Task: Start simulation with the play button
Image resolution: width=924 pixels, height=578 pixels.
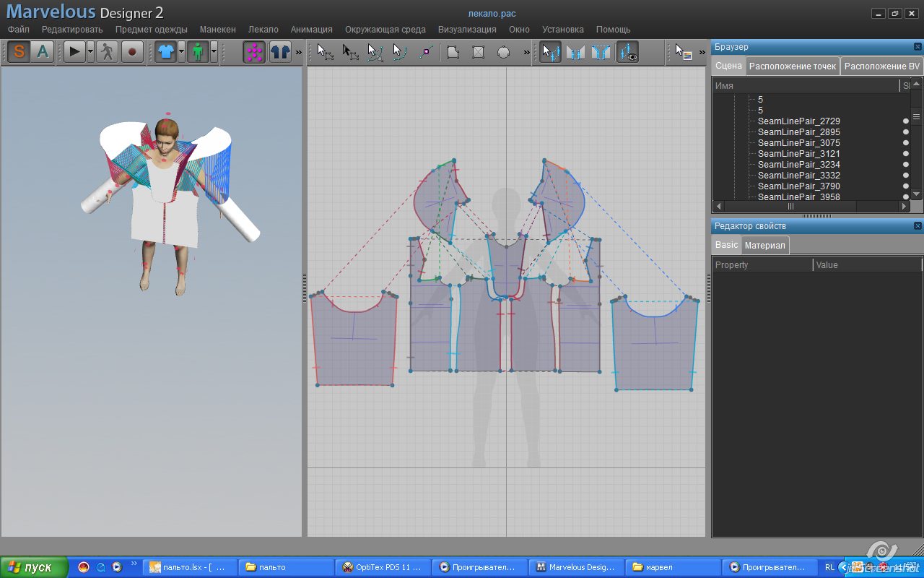Action: click(x=74, y=52)
